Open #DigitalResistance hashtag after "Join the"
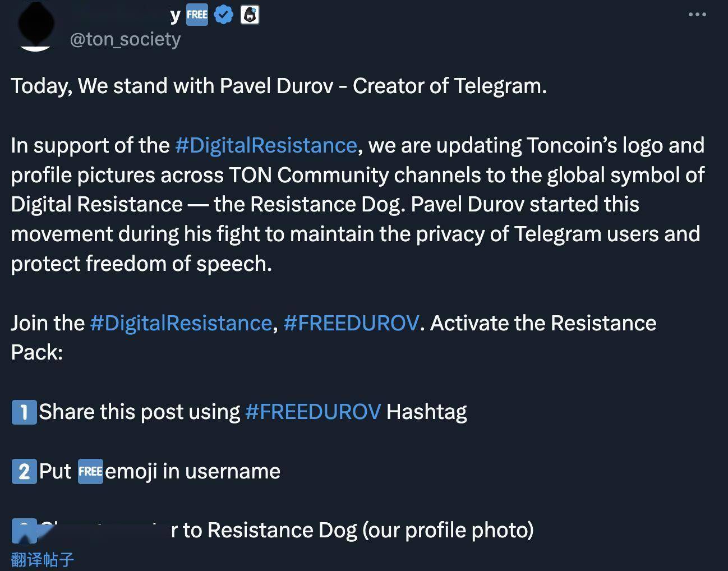Image resolution: width=728 pixels, height=571 pixels. [181, 323]
